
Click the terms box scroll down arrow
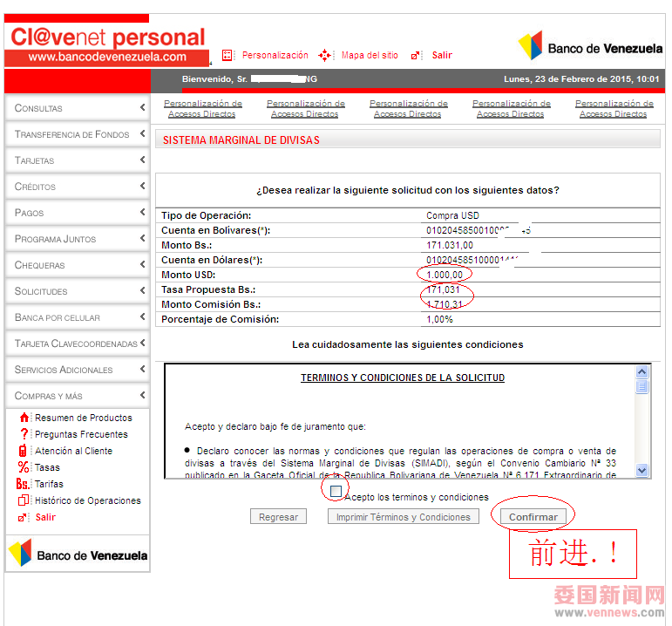tap(641, 470)
